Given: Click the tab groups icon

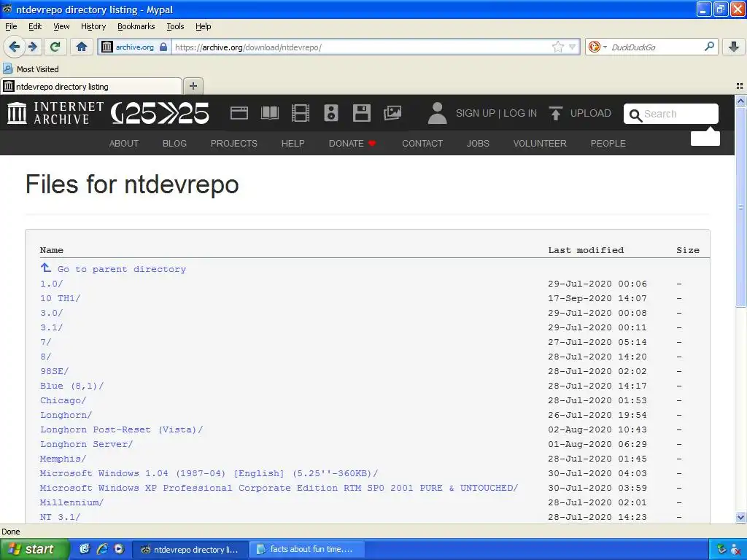Looking at the screenshot, I should point(740,86).
